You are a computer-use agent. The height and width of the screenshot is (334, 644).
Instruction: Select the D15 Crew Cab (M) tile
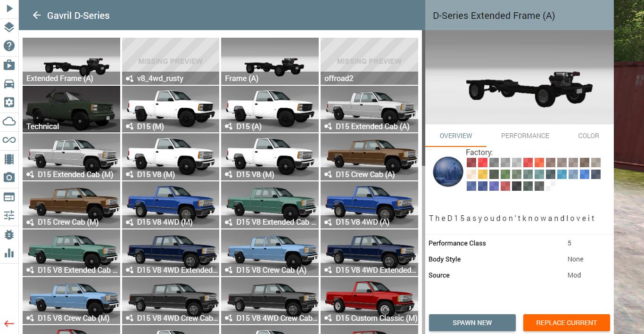71,204
